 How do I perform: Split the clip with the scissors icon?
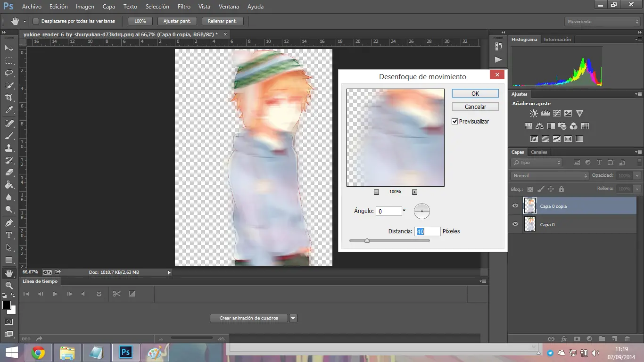(116, 294)
